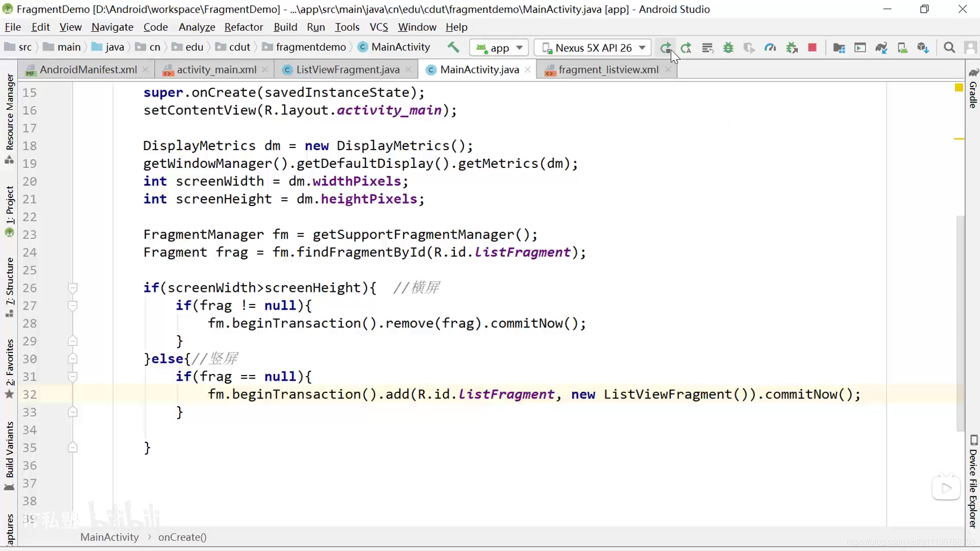Screen dimensions: 980x551
Task: Toggle the 7: Structure tool window
Action: pos(9,287)
